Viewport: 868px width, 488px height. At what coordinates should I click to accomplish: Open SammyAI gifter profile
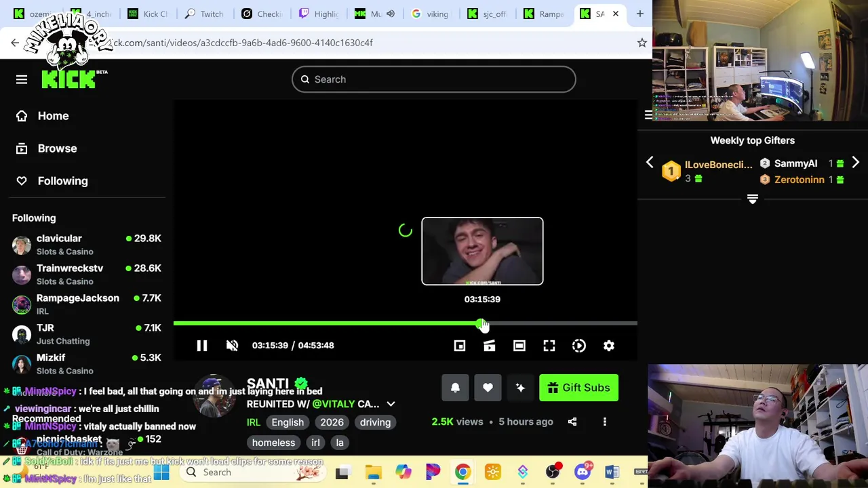[x=795, y=163]
